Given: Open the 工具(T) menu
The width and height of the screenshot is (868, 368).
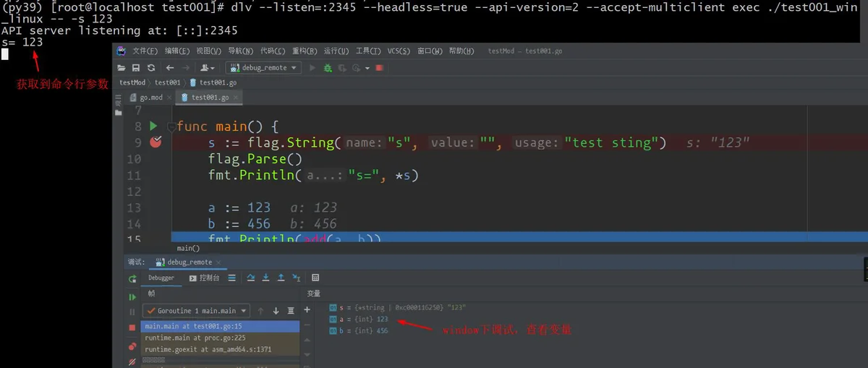Looking at the screenshot, I should pyautogui.click(x=367, y=51).
